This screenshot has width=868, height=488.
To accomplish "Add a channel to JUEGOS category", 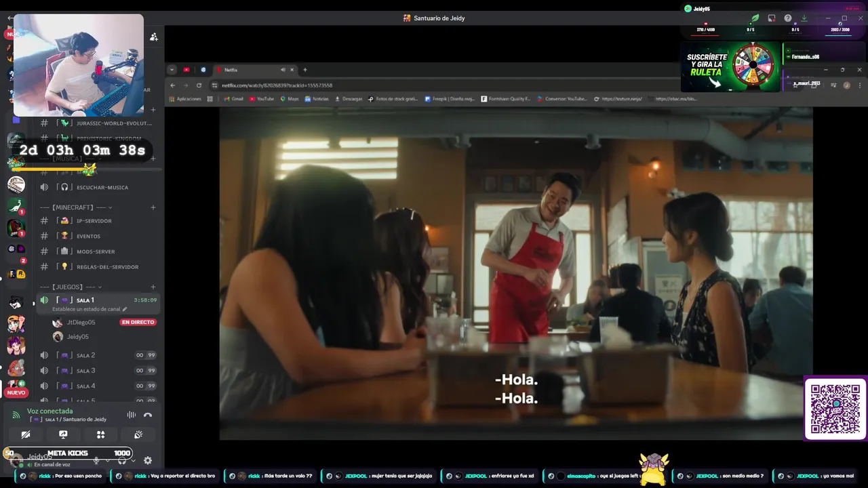I will (153, 287).
